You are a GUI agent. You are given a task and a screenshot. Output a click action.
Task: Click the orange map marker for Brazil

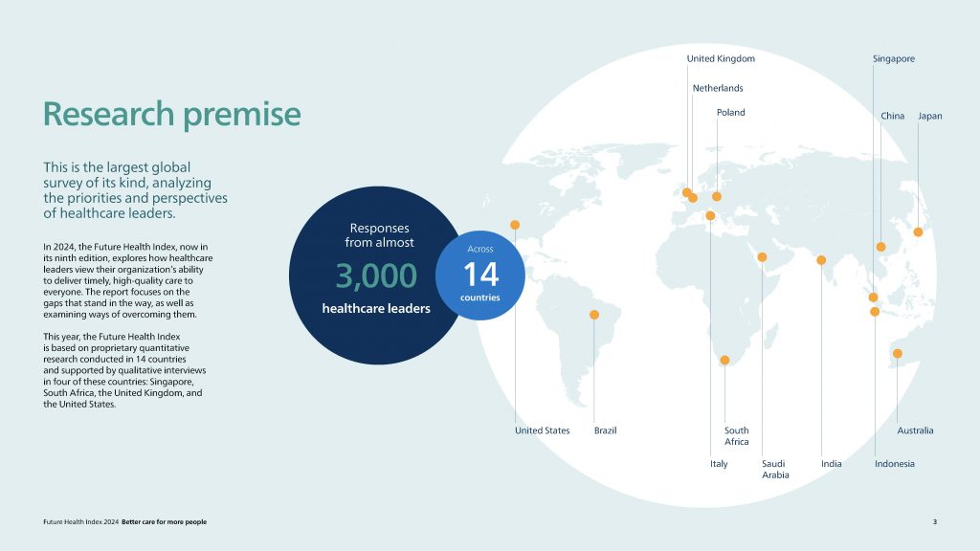pos(594,315)
